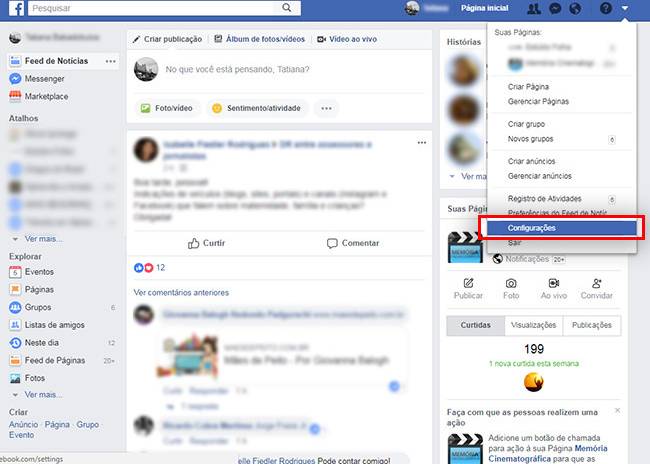
Task: Open Feed de Notícias options dots
Action: coord(111,61)
